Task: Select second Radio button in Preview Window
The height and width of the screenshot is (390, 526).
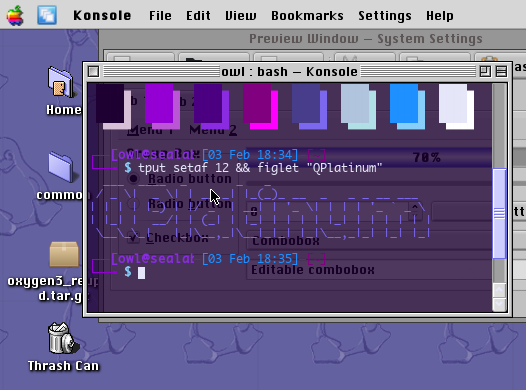Action: 133,204
